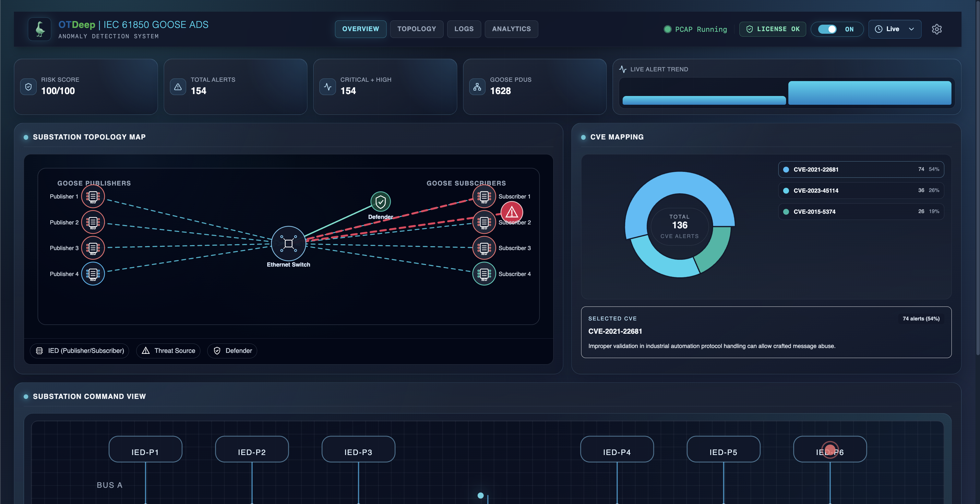Click the IED (Publisher/Subscriber) legend chip

79,351
